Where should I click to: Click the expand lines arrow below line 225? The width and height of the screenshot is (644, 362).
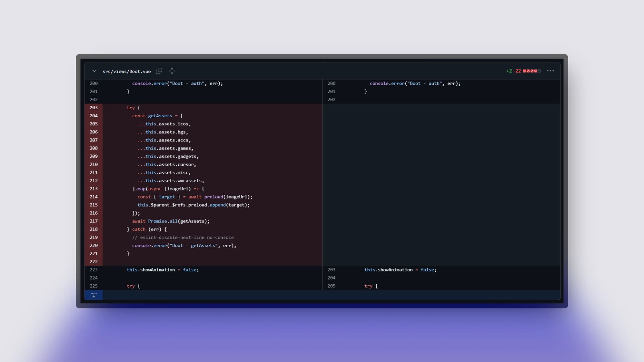[x=94, y=295]
